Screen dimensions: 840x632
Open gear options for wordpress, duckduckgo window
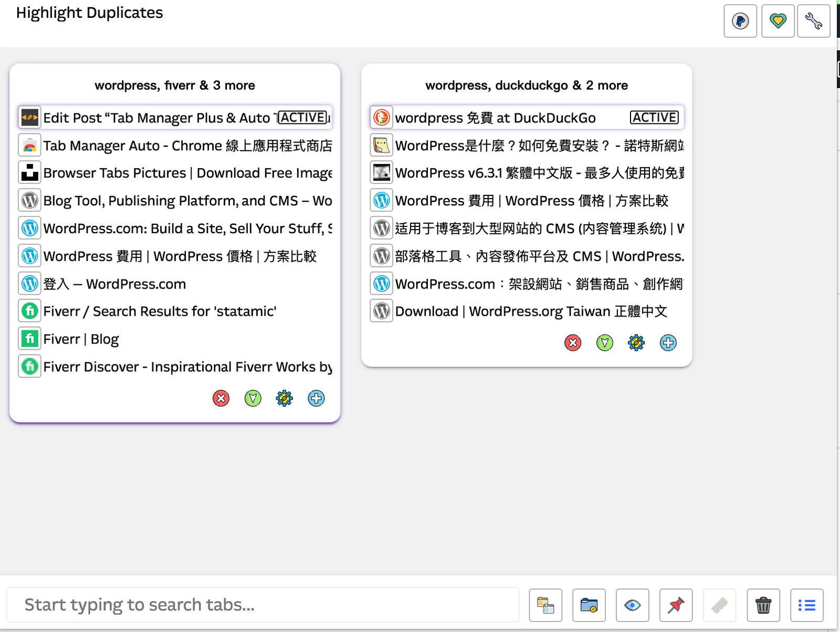pos(636,343)
